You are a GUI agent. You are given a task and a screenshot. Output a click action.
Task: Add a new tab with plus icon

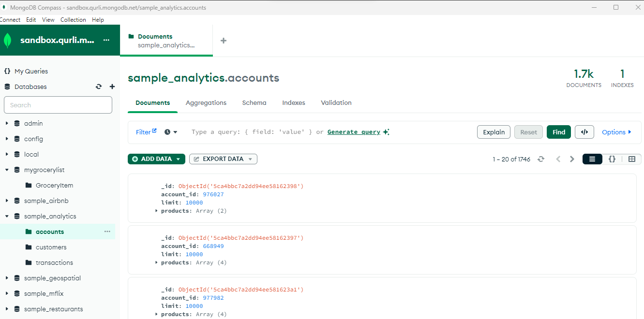click(x=224, y=41)
